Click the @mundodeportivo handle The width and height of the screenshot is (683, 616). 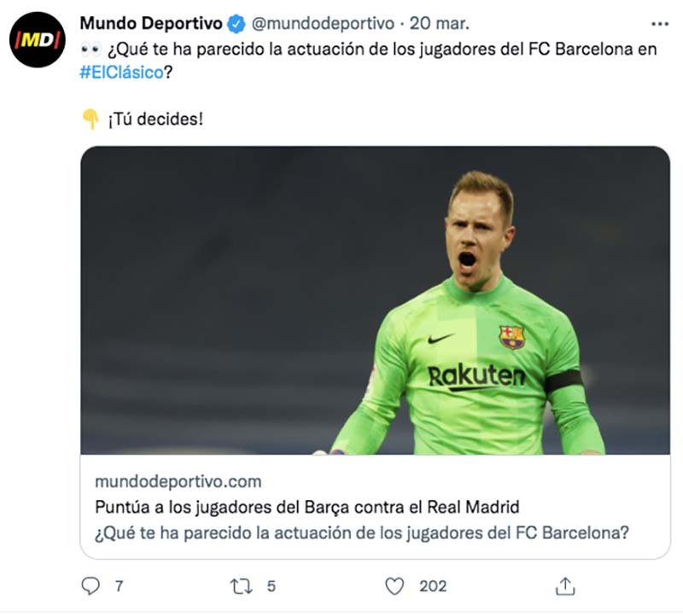pyautogui.click(x=323, y=24)
